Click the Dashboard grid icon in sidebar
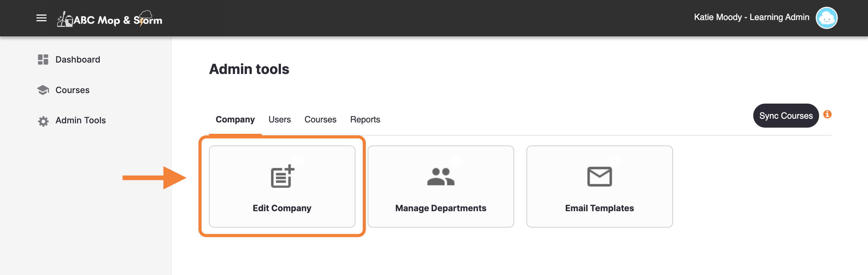This screenshot has width=868, height=275. tap(43, 60)
